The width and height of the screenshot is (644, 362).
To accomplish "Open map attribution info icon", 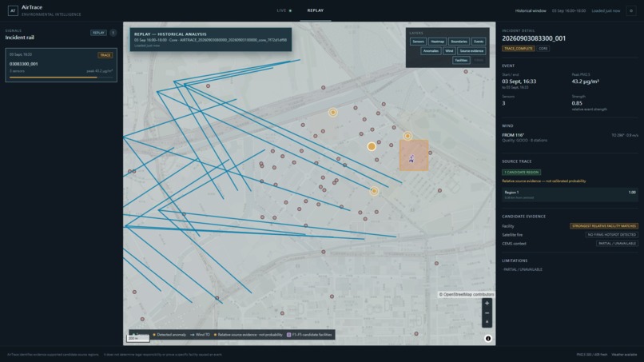I will (488, 339).
